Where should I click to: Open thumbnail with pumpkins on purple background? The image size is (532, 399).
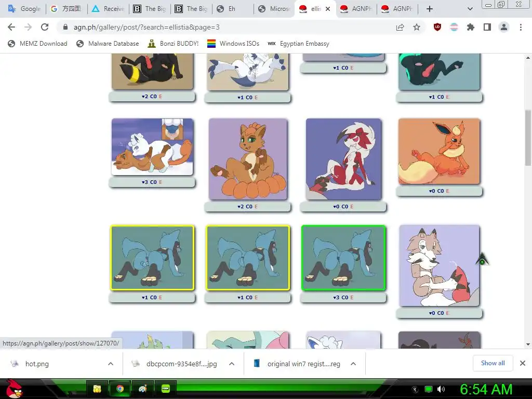point(248,159)
